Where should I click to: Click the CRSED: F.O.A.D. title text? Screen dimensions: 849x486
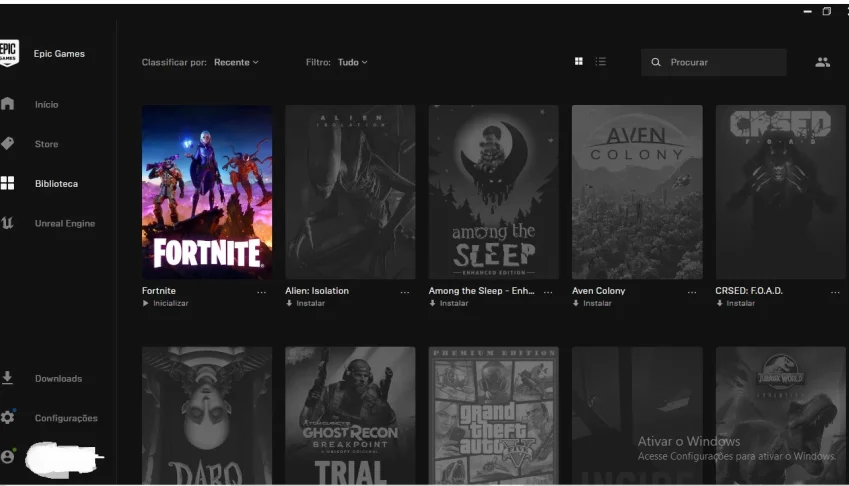[x=749, y=291]
